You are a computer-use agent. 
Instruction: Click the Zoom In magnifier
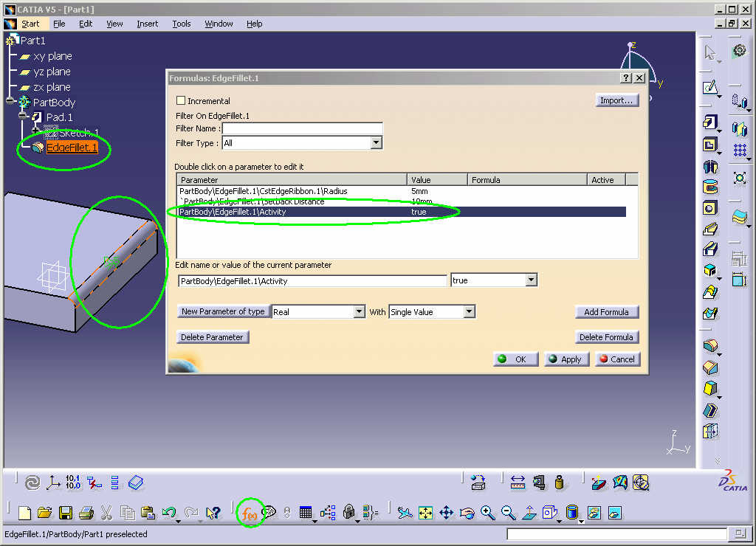[x=487, y=513]
